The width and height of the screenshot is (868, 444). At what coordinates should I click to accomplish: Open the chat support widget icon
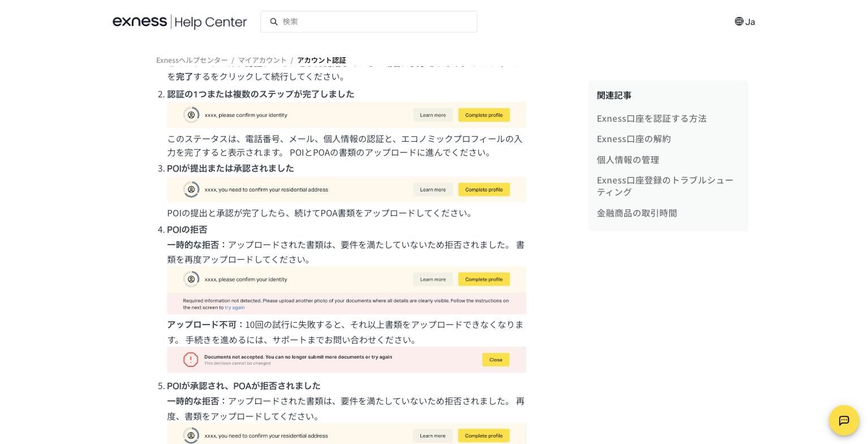[844, 420]
